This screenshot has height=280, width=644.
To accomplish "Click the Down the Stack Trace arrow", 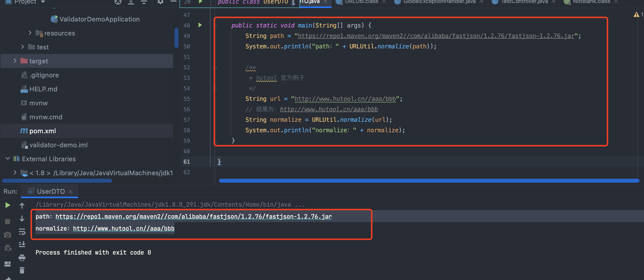I will coord(22,218).
